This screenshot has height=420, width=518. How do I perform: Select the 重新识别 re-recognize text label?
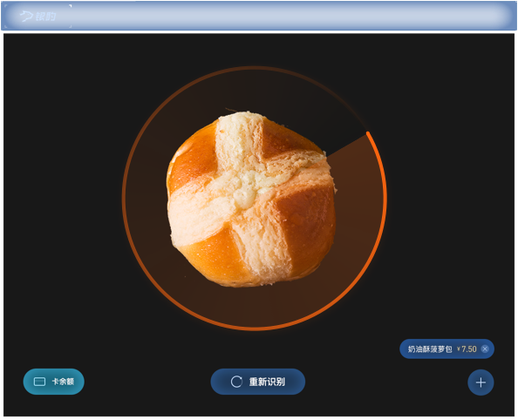[267, 382]
